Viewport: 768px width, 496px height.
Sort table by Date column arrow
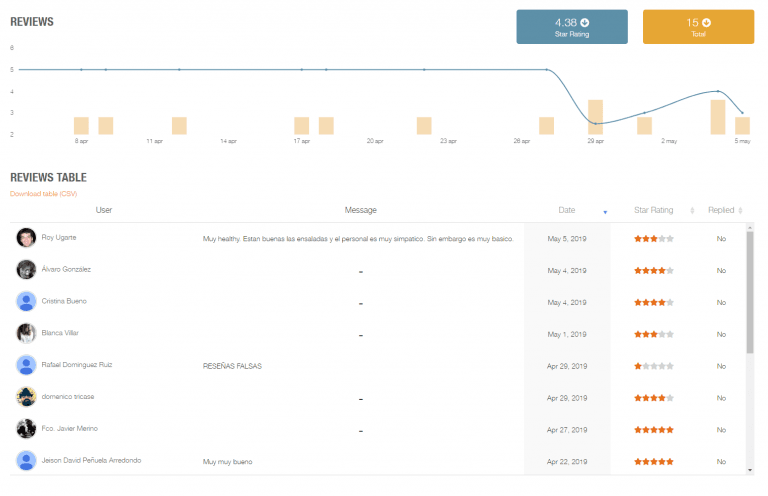605,212
